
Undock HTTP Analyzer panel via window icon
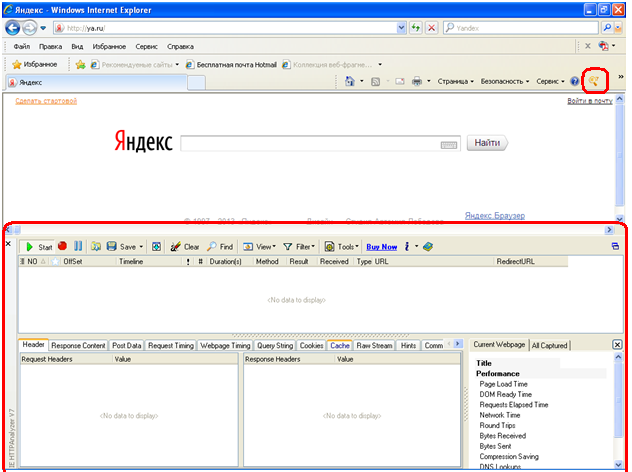tap(615, 246)
